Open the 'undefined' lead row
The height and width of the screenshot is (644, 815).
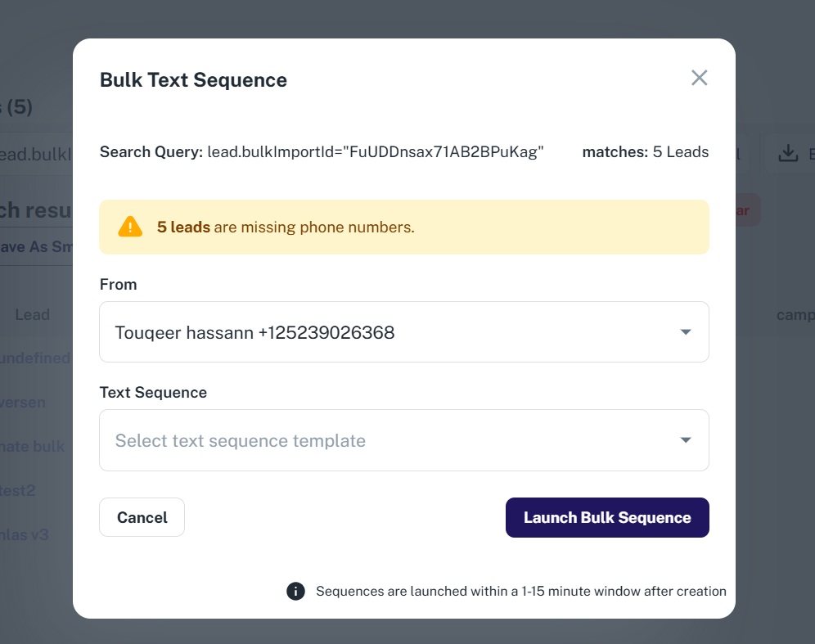click(x=36, y=358)
